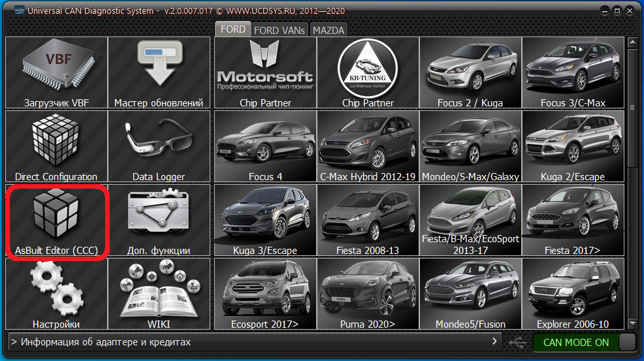The height and width of the screenshot is (361, 644).
Task: Open Motorsoft Chip Partner tile
Action: pyautogui.click(x=265, y=72)
